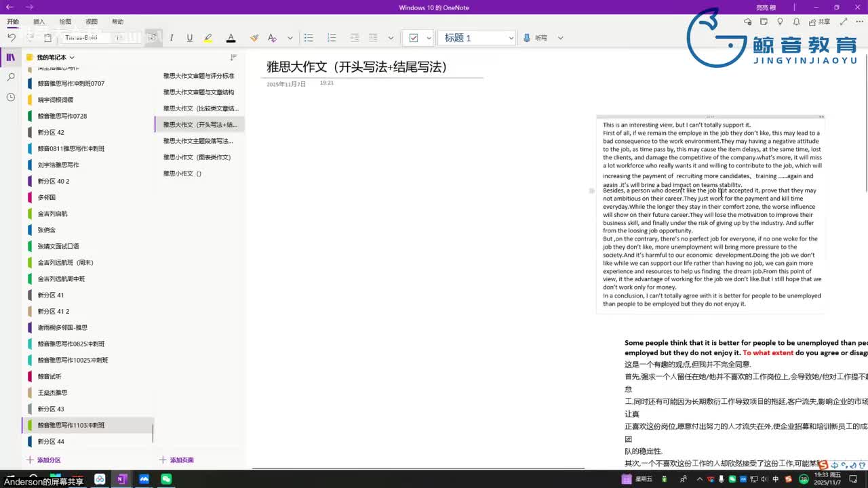Increase the paragraph indent
Image resolution: width=868 pixels, height=488 pixels.
(x=373, y=38)
